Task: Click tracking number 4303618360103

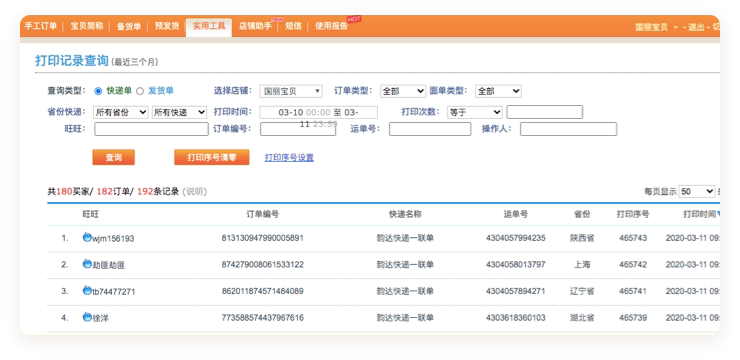Action: pos(515,318)
